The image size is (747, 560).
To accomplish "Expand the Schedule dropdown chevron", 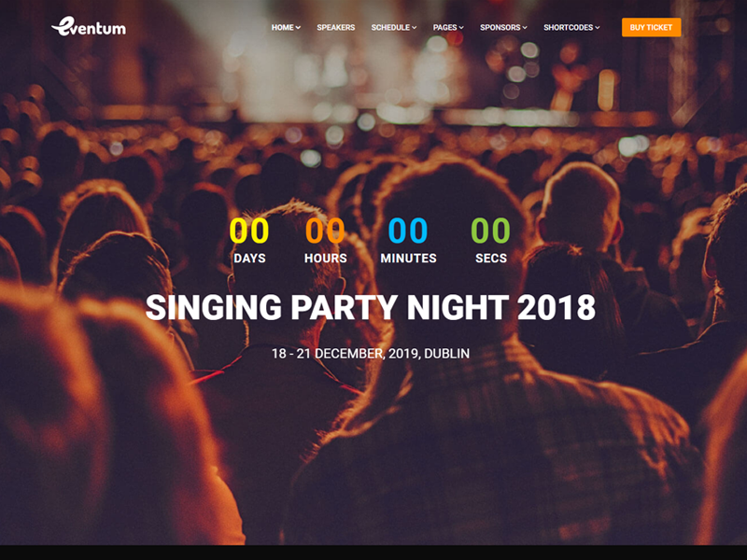I will [415, 28].
